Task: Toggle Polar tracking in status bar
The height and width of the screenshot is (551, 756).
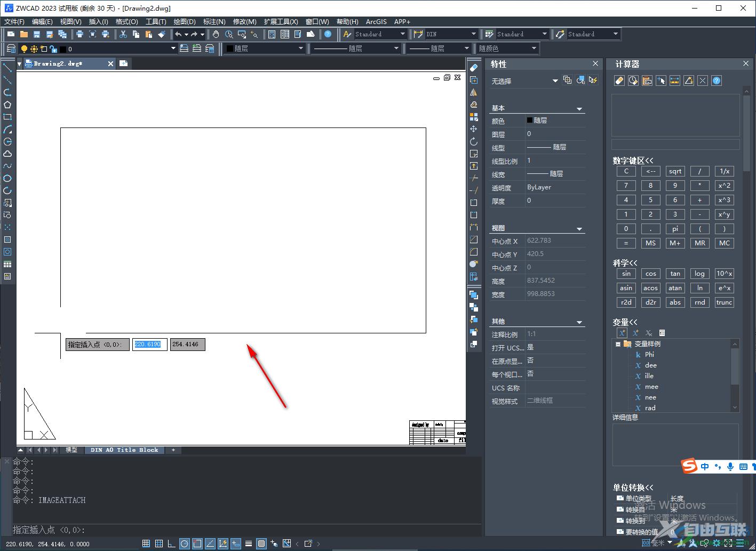Action: 184,544
